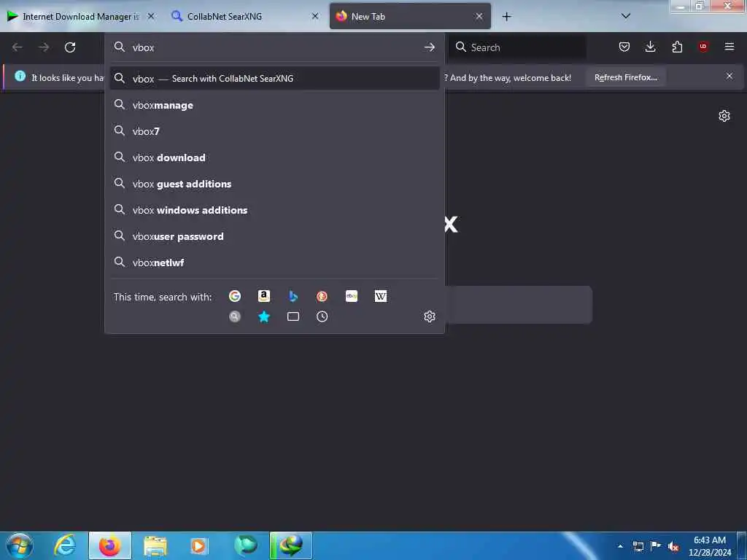Go back to previous page
Viewport: 747px width, 560px height.
coord(18,47)
